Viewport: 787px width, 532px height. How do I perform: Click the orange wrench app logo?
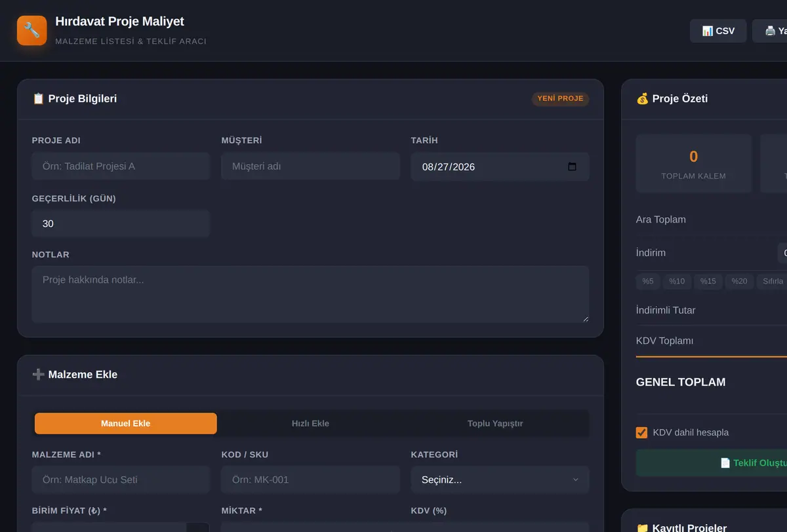pos(32,30)
